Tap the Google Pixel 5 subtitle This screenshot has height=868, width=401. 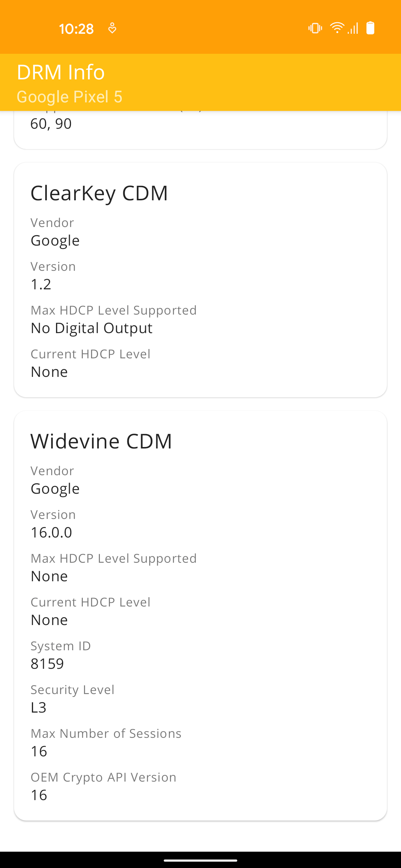[x=70, y=96]
